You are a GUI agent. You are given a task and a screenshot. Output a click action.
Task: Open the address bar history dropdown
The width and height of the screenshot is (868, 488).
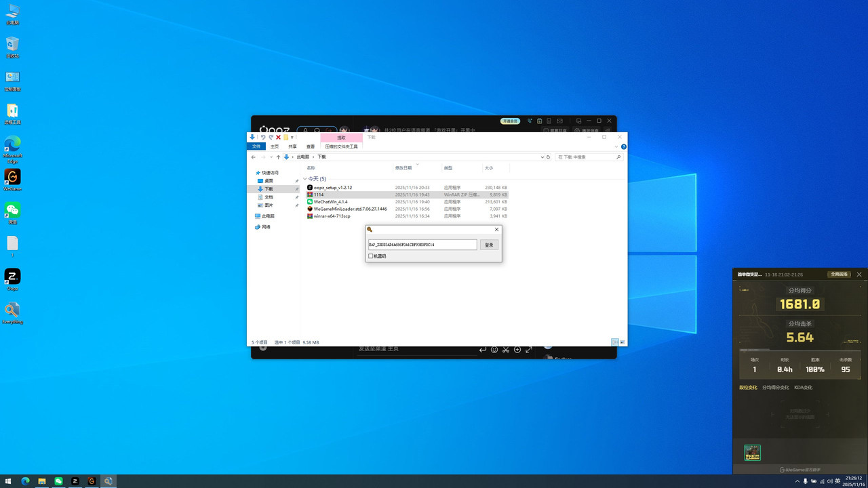pyautogui.click(x=542, y=157)
